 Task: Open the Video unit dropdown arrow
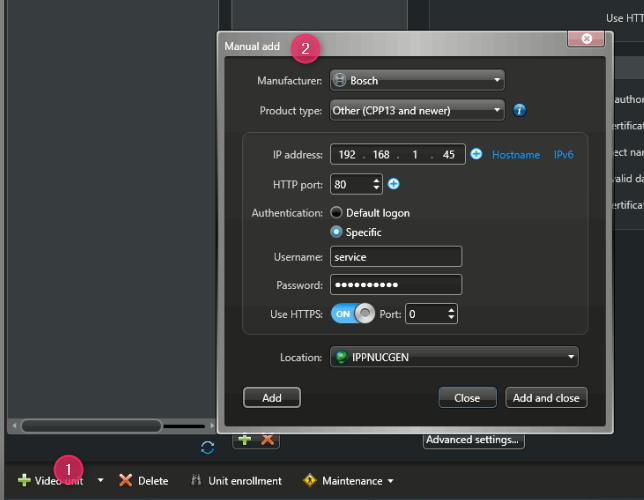point(101,481)
